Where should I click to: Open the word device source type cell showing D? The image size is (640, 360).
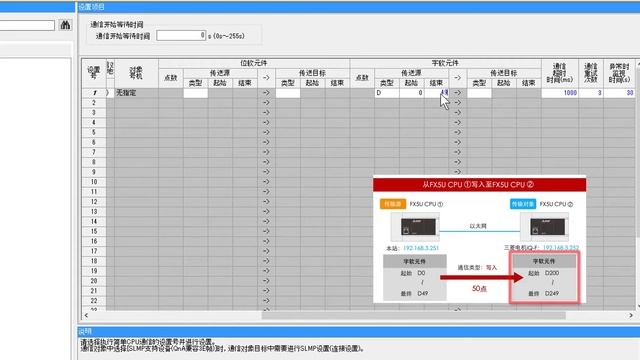tap(387, 93)
